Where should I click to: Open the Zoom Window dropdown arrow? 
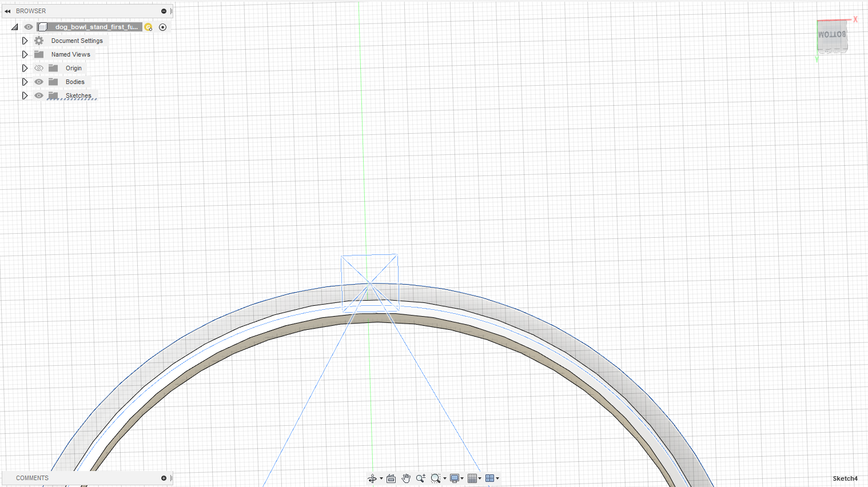[x=445, y=478]
